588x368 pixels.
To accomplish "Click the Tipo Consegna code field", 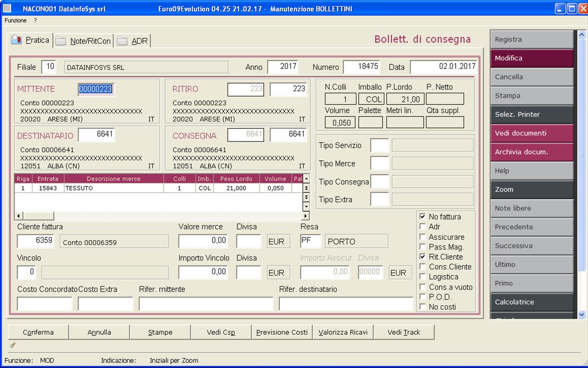I will 379,182.
